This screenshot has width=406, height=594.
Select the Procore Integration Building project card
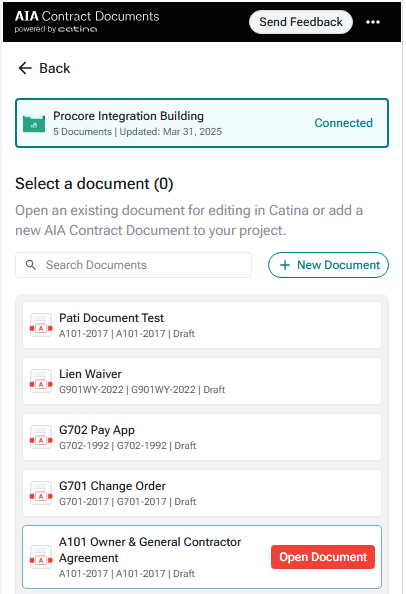pyautogui.click(x=202, y=123)
